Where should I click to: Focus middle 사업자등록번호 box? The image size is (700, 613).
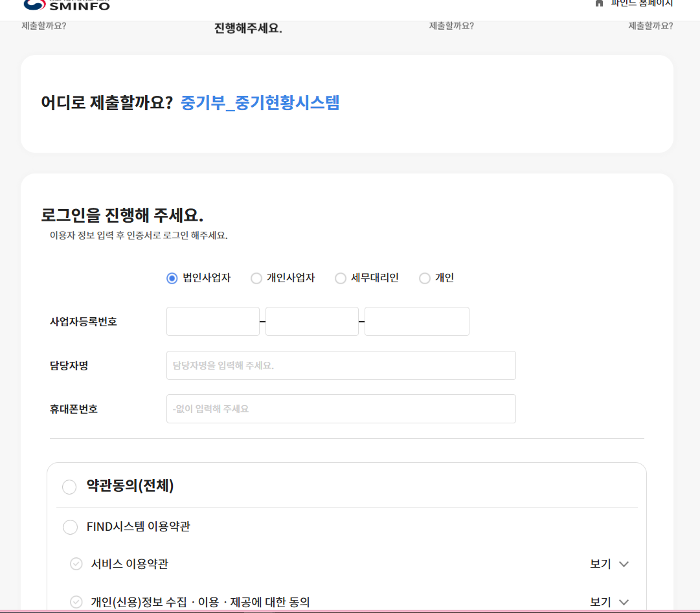coord(312,321)
